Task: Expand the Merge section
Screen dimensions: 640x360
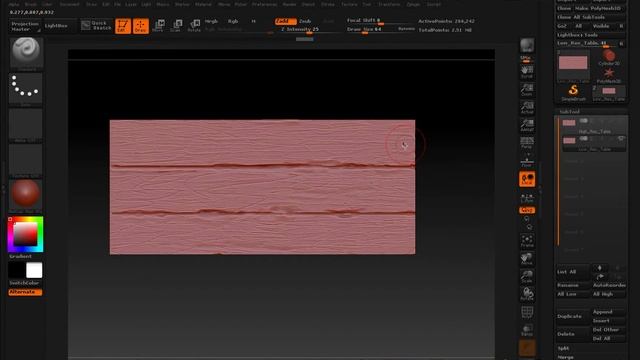Action: click(x=566, y=357)
